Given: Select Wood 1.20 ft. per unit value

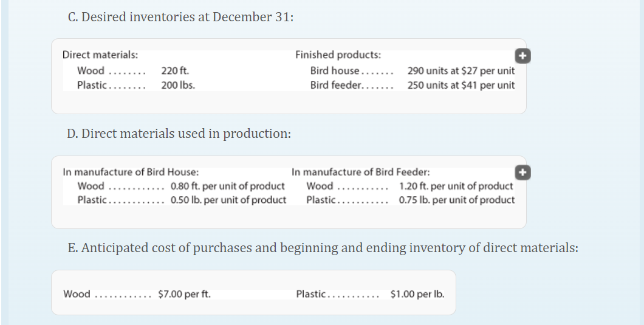Looking at the screenshot, I should tap(456, 186).
